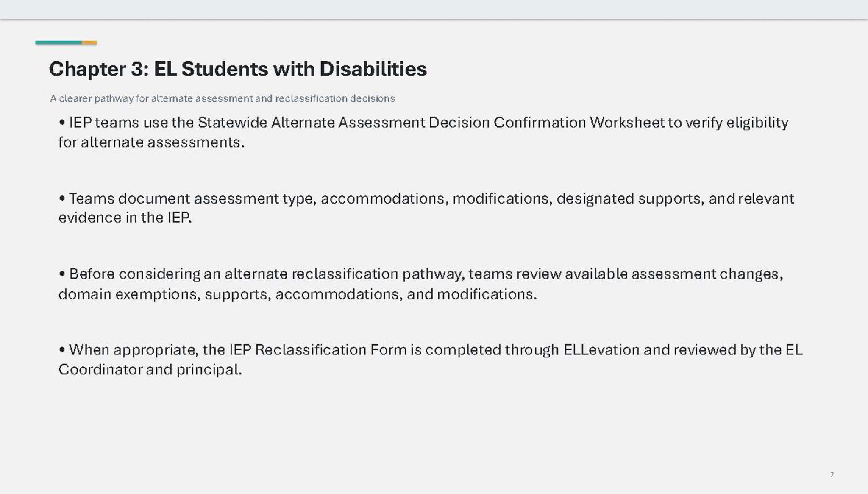
Task: Click the words 'IEP Reclassification Form'
Action: [x=318, y=350]
